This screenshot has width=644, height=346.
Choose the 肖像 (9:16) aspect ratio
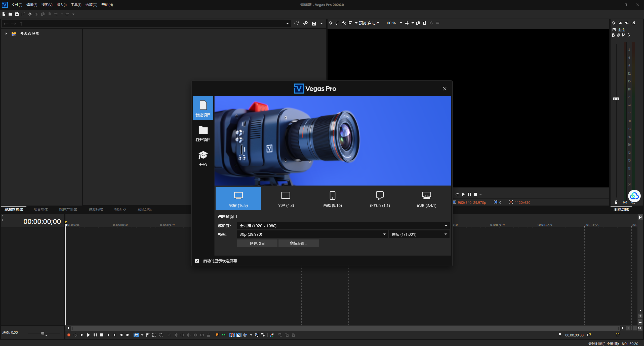click(x=333, y=199)
